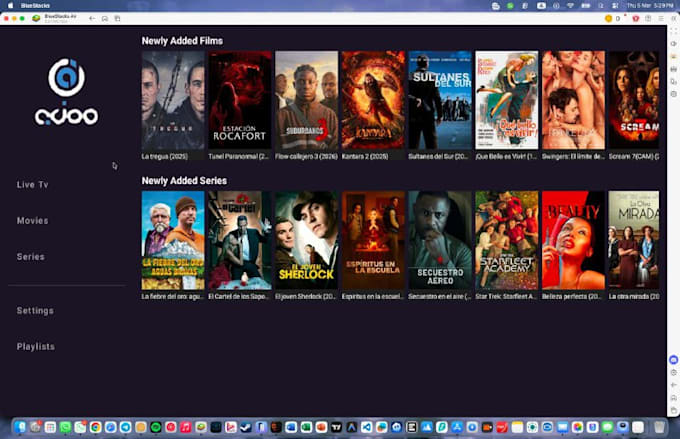Click the date and time in menu bar
680x439 pixels.
(x=649, y=6)
